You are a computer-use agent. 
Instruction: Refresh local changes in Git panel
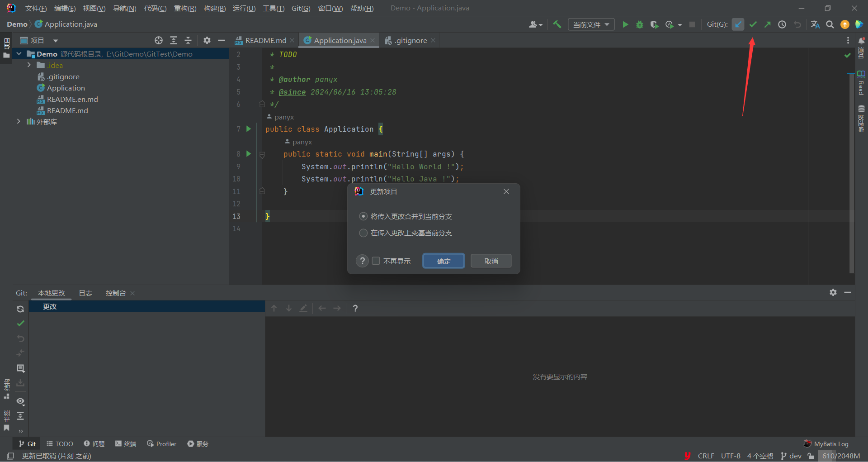point(20,309)
